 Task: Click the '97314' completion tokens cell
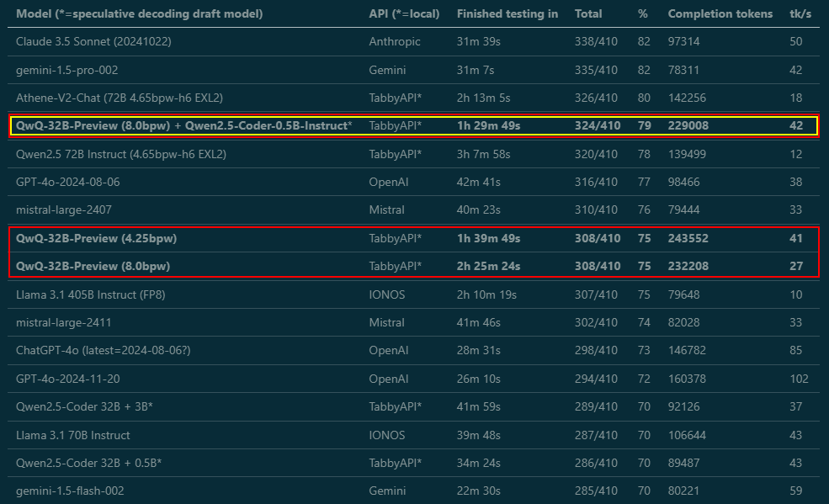click(683, 42)
